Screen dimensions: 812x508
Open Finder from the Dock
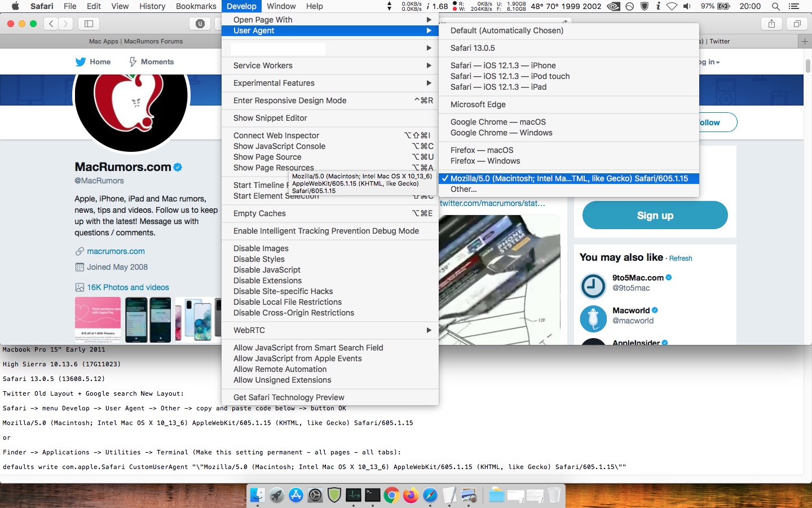[x=258, y=496]
